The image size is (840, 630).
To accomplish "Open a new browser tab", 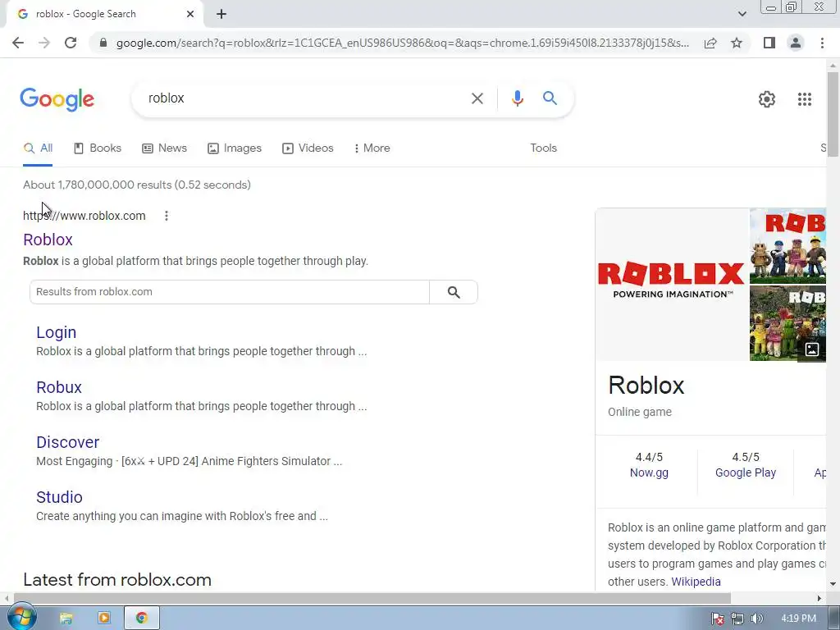I will pos(221,14).
